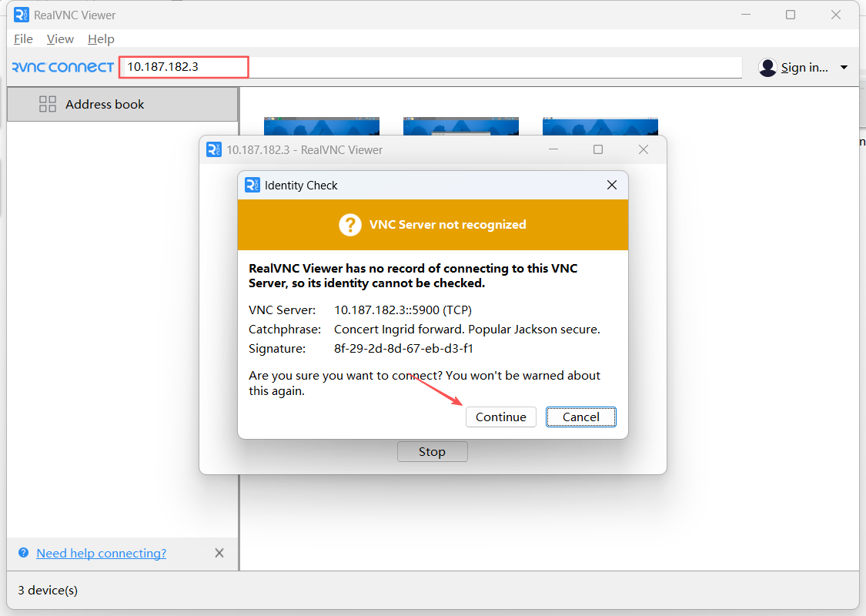Open the View menu
The image size is (866, 616).
click(x=60, y=39)
